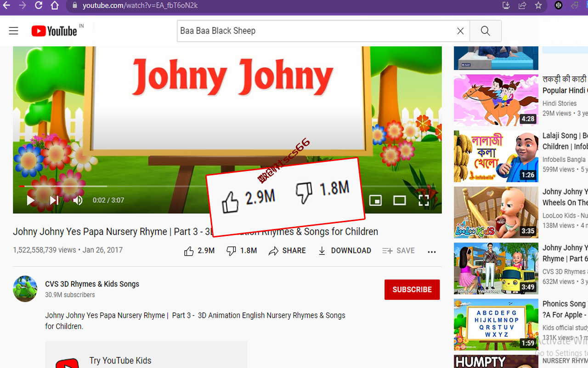Open the Johny Johny vehicle thumbnail 3:49
588x368 pixels.
496,269
